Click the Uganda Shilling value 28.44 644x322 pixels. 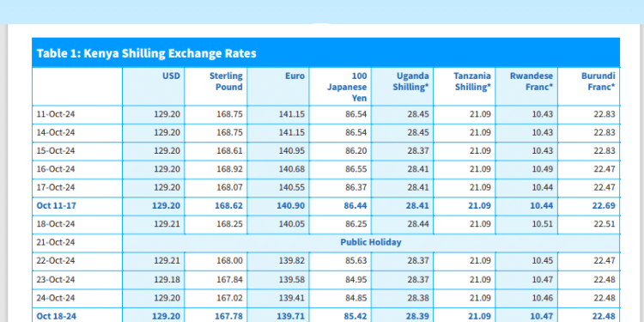(418, 224)
